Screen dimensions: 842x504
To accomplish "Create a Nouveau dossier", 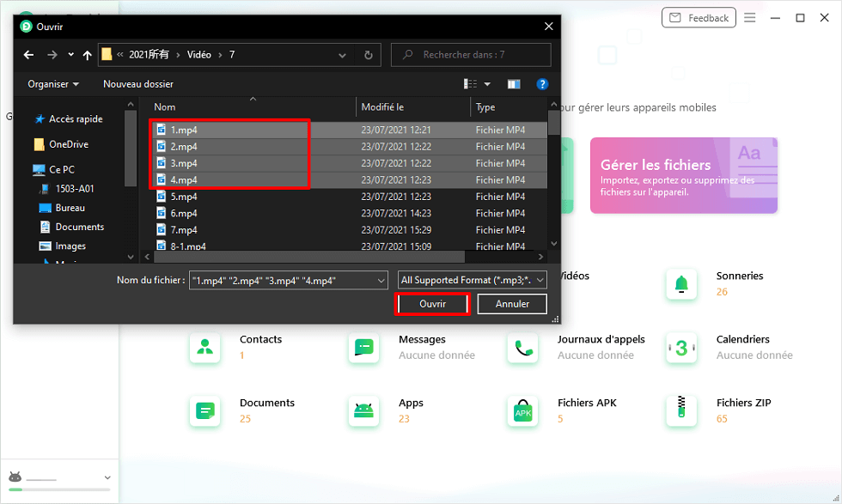I will pyautogui.click(x=138, y=84).
